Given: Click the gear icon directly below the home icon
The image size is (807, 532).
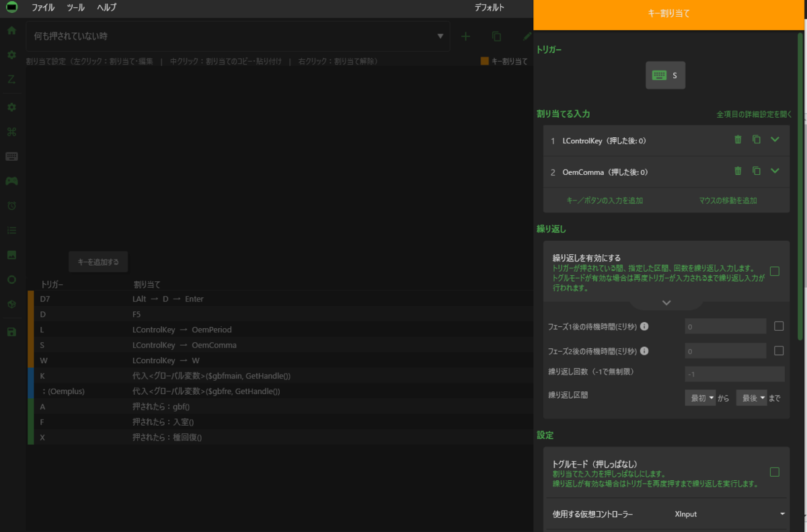Looking at the screenshot, I should 11,54.
